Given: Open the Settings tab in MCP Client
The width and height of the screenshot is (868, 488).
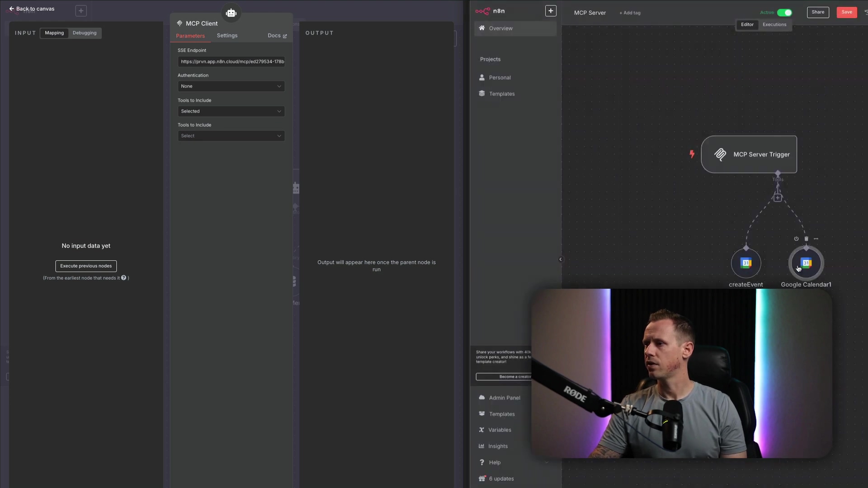Looking at the screenshot, I should pyautogui.click(x=227, y=36).
